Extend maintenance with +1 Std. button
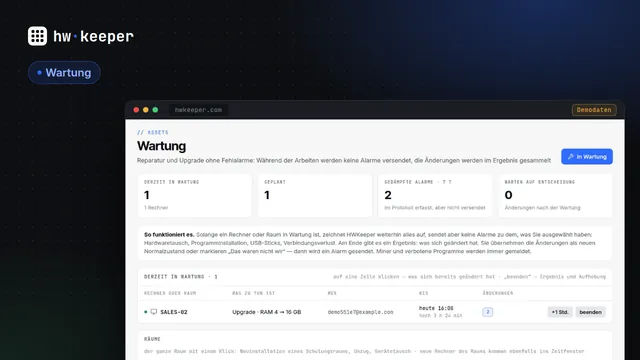640x360 pixels. coord(560,312)
